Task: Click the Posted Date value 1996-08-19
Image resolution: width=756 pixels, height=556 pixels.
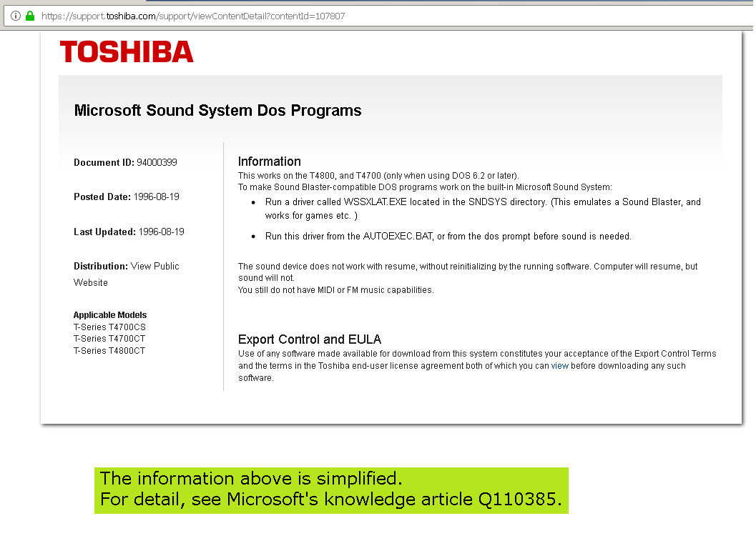Action: point(156,197)
